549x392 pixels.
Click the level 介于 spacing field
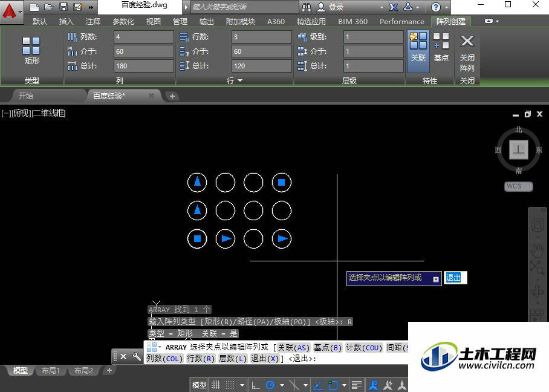pos(374,51)
